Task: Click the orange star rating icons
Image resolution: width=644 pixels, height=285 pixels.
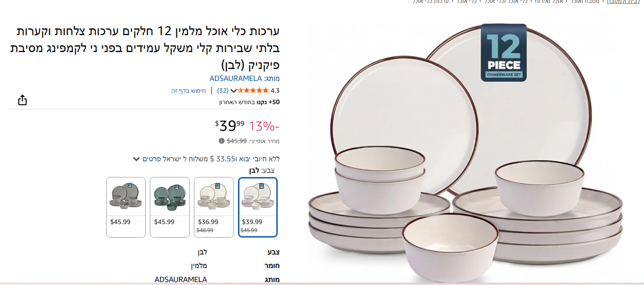Action: tap(253, 90)
